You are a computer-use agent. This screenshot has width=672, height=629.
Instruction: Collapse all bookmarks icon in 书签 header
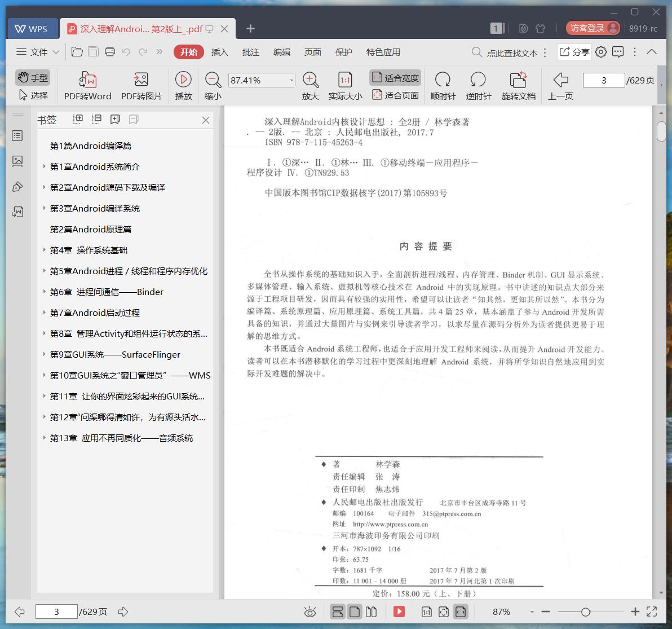tap(96, 119)
